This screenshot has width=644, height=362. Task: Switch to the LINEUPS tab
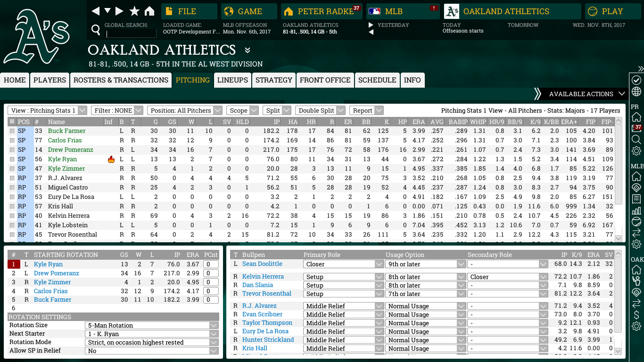[232, 80]
